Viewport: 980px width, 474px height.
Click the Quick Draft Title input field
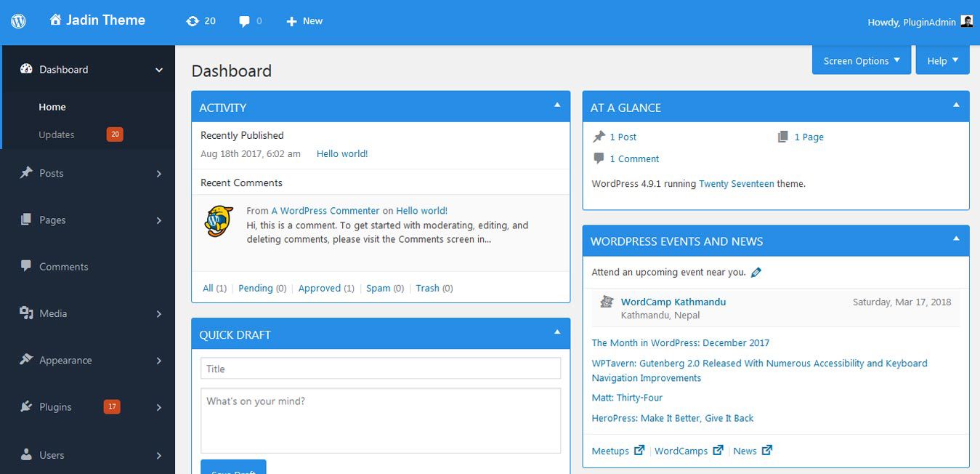pyautogui.click(x=381, y=368)
